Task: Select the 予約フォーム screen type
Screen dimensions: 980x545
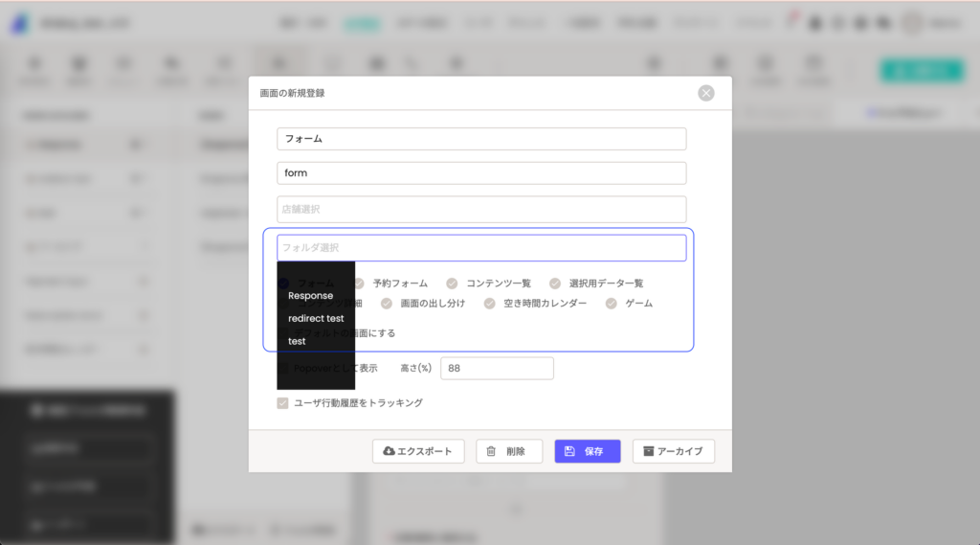Action: click(360, 284)
